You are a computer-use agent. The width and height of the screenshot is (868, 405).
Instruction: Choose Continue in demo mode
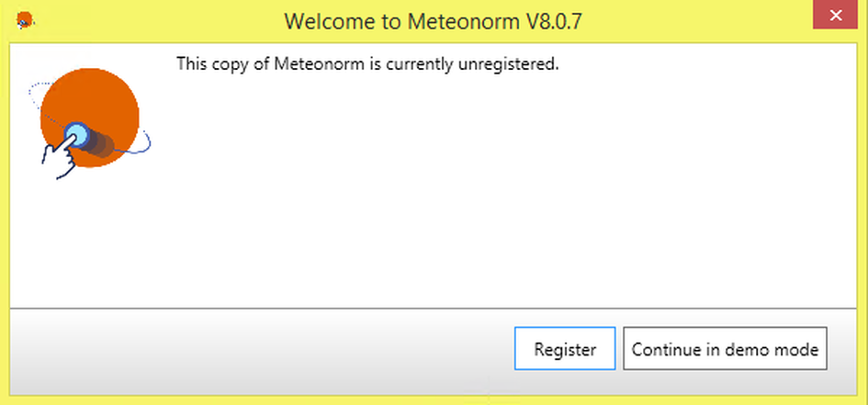[x=725, y=349]
